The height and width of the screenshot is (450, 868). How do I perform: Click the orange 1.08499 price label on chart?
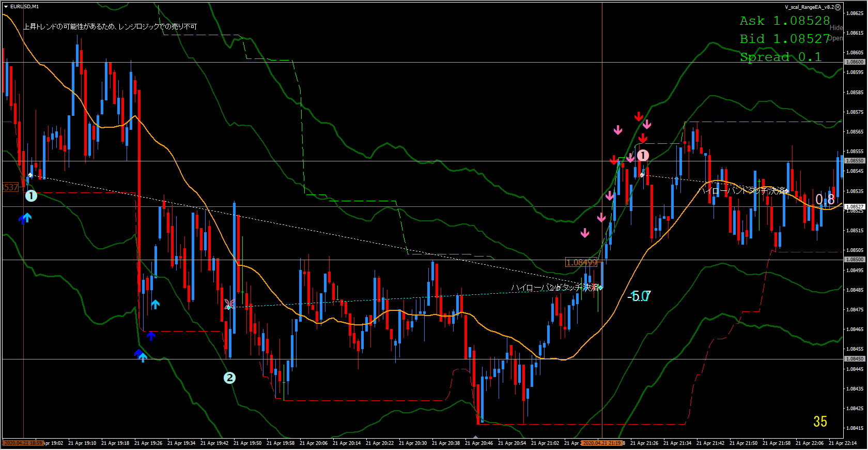pos(581,263)
